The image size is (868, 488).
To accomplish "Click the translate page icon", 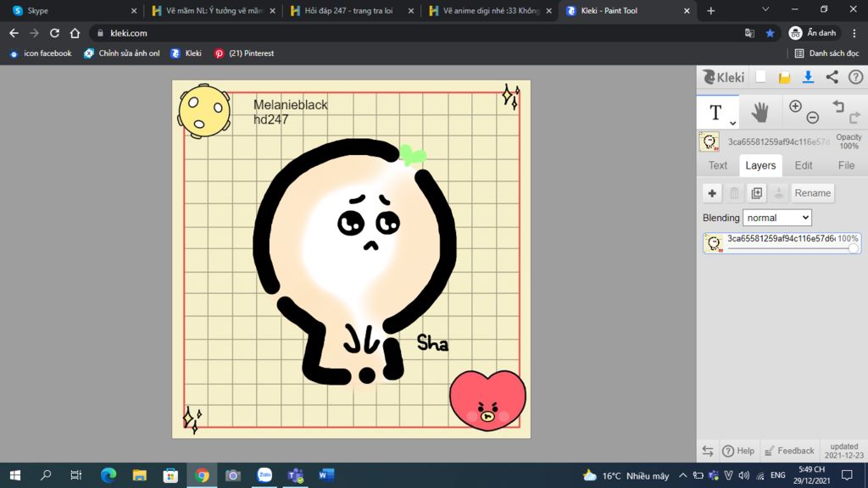I will tap(749, 33).
